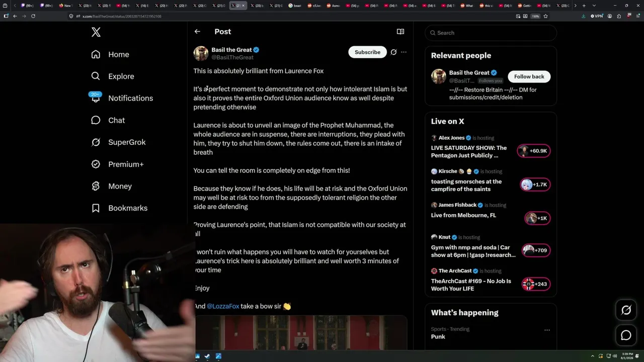Image resolution: width=644 pixels, height=362 pixels.
Task: Switch to the 'Gettin' browser tab
Action: tap(525, 6)
